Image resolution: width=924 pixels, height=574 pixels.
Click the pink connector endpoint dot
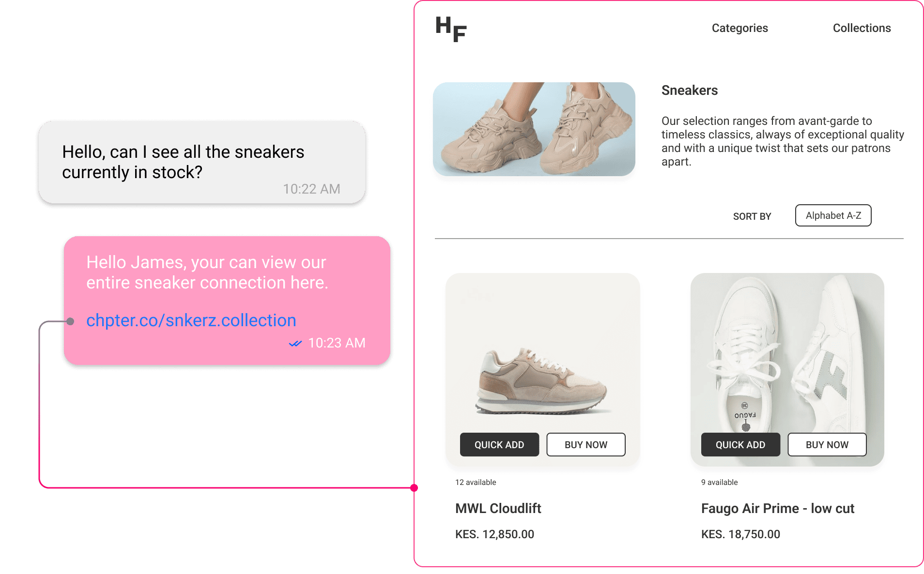pyautogui.click(x=414, y=488)
